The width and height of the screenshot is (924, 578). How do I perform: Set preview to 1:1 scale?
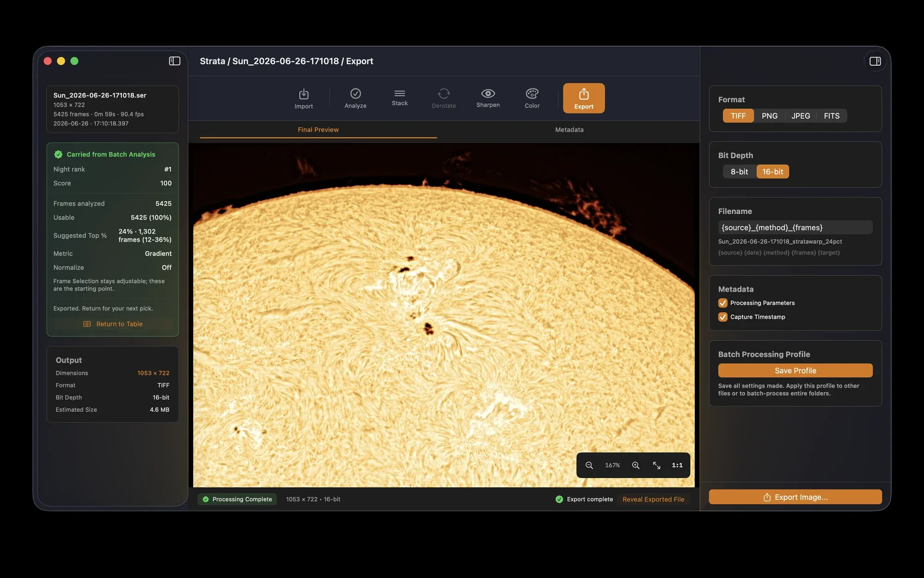point(677,465)
